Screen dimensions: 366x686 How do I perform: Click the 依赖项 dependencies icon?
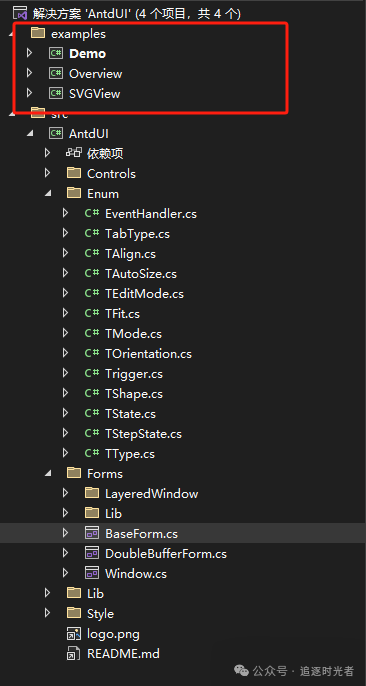pos(74,154)
